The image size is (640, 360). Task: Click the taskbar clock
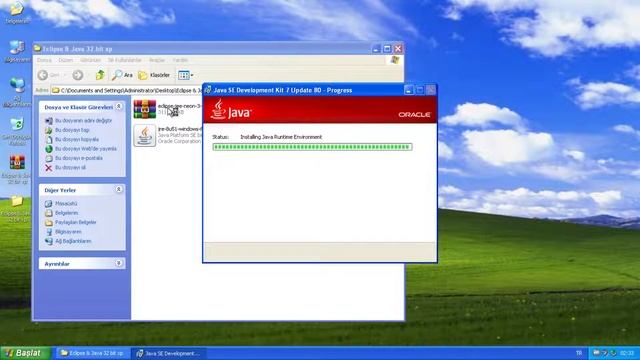pos(627,353)
